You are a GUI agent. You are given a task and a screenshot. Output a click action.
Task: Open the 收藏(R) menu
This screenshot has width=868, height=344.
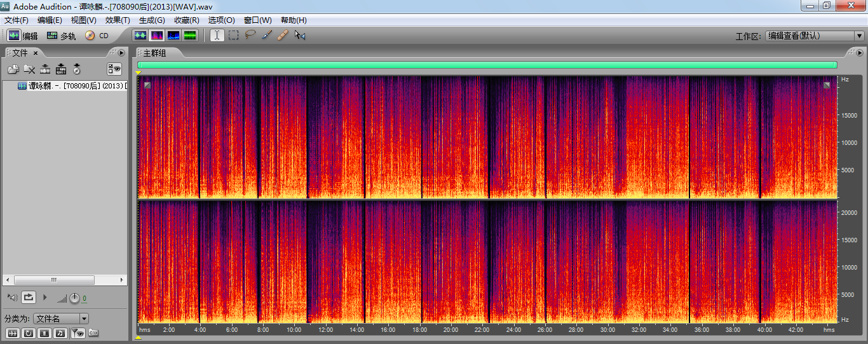click(186, 20)
